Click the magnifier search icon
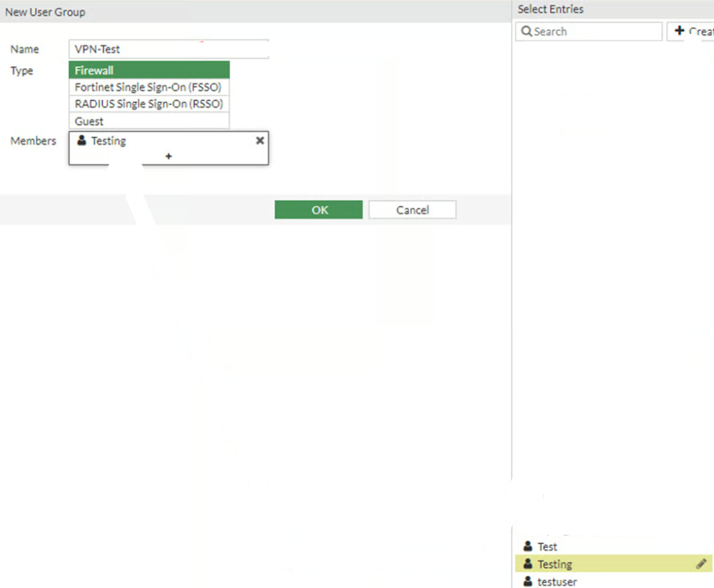The image size is (714, 588). pyautogui.click(x=526, y=32)
